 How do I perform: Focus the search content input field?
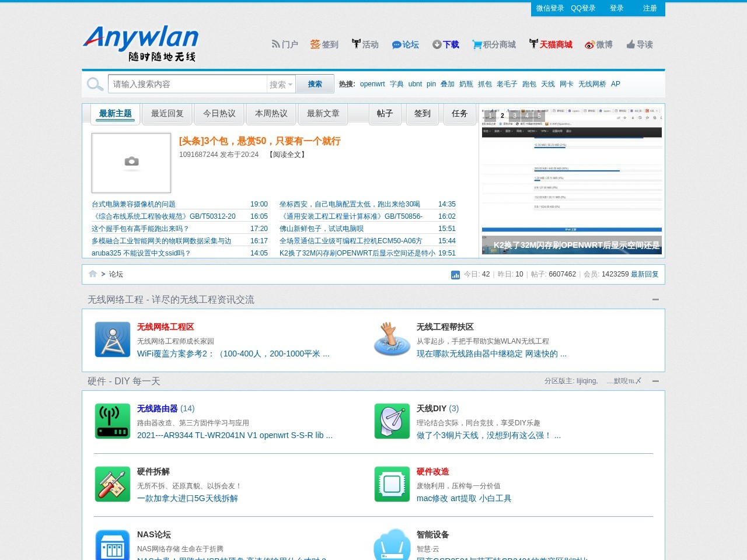click(188, 84)
